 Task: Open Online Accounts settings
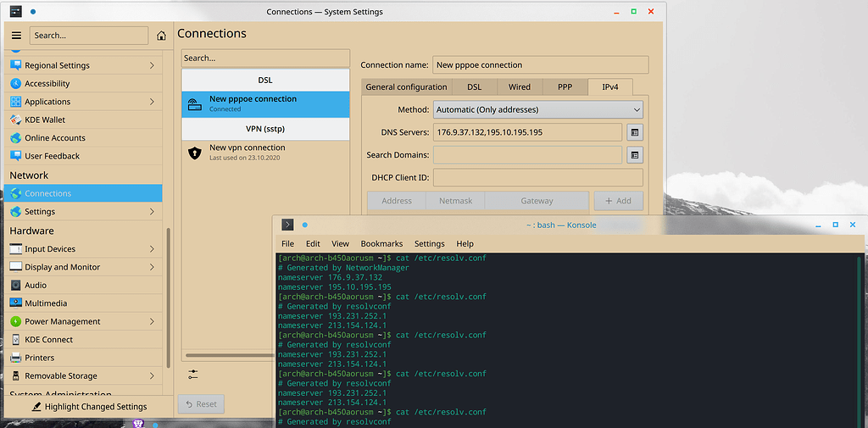tap(83, 138)
